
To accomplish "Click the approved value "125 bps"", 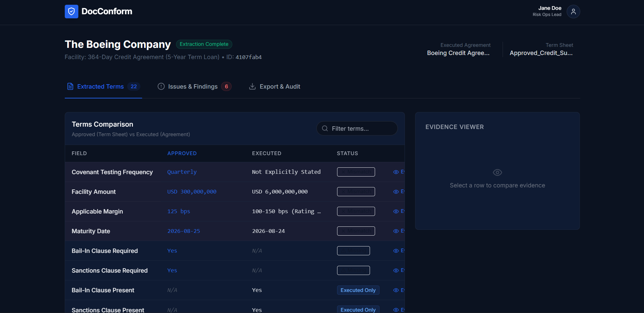I will click(x=178, y=211).
